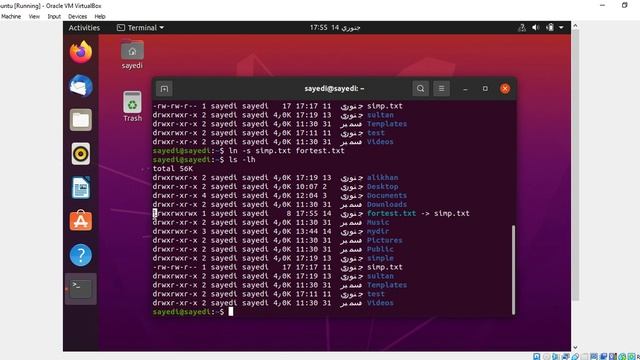Image resolution: width=640 pixels, height=360 pixels.
Task: Click the 'Desktop' directory name
Action: coord(382,187)
